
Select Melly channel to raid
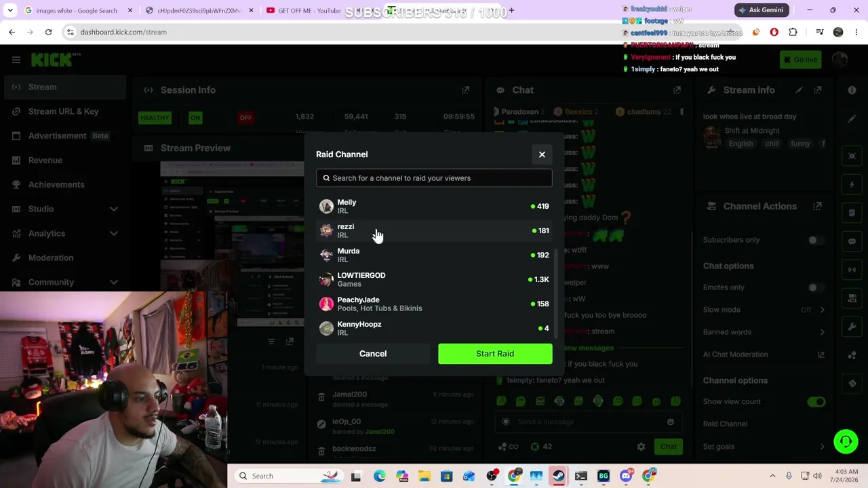click(x=434, y=206)
